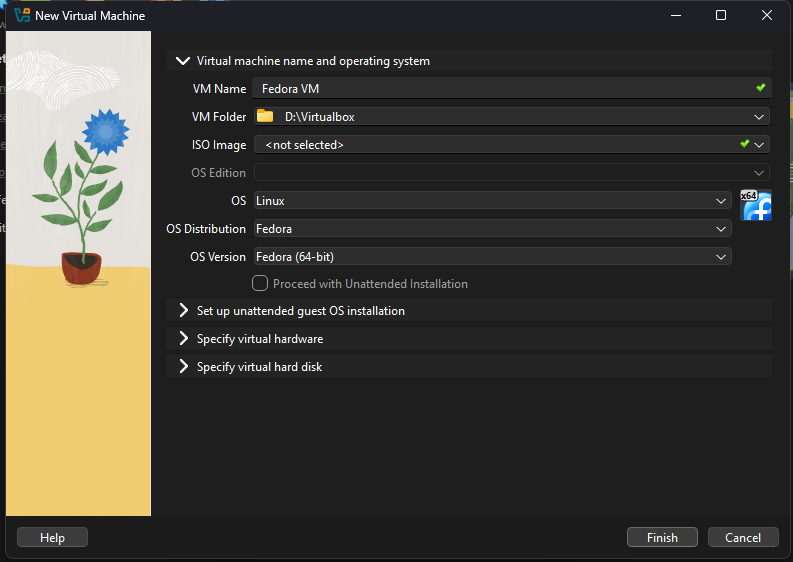
Task: Click the New Virtual Machine window title
Action: [90, 16]
